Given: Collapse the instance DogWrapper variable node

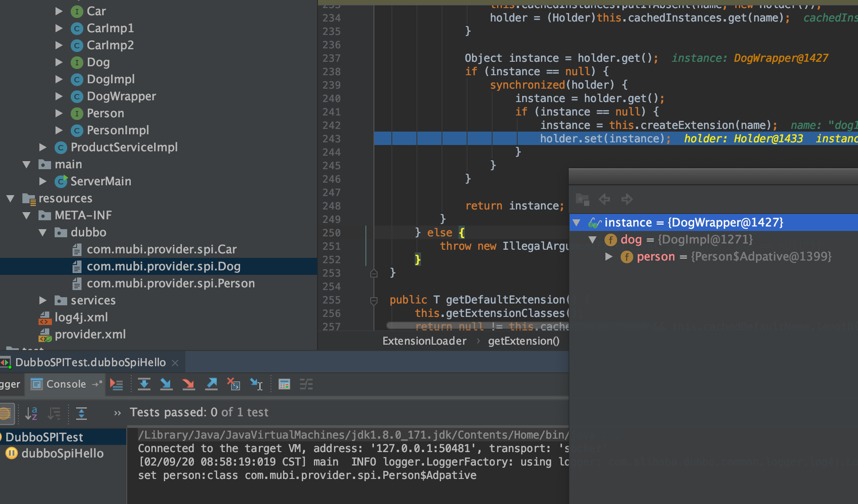Looking at the screenshot, I should coord(577,222).
